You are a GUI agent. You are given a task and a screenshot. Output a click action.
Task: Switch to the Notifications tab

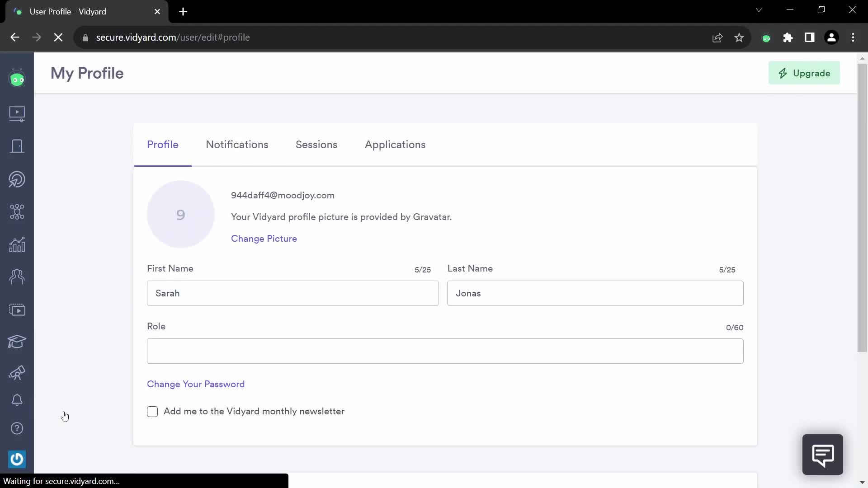[x=237, y=145]
